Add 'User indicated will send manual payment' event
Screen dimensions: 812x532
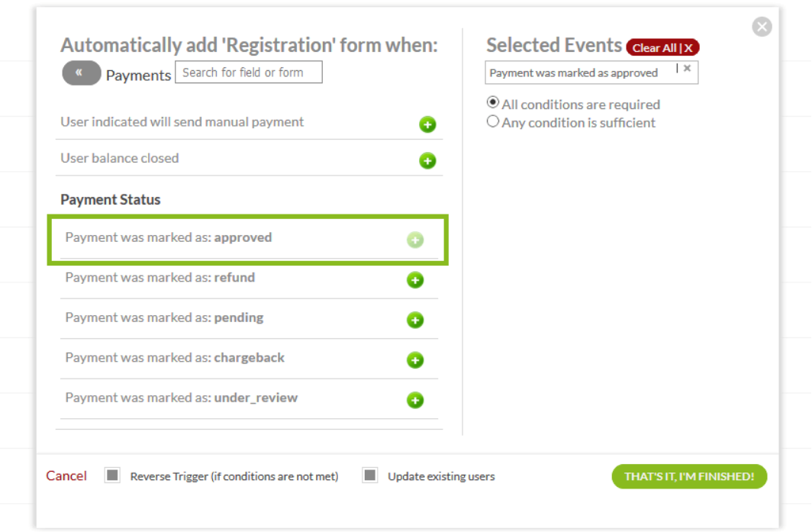[x=427, y=124]
